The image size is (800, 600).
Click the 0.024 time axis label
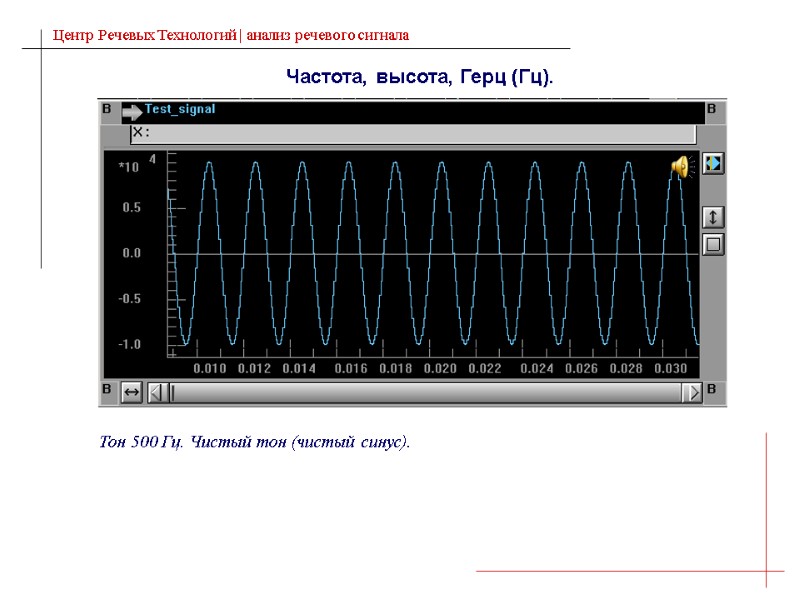pyautogui.click(x=536, y=368)
